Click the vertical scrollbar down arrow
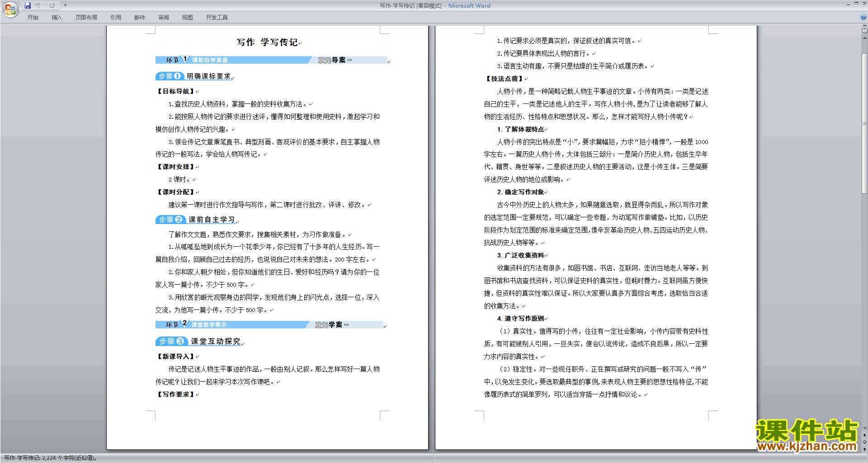868x463 pixels. pyautogui.click(x=865, y=428)
